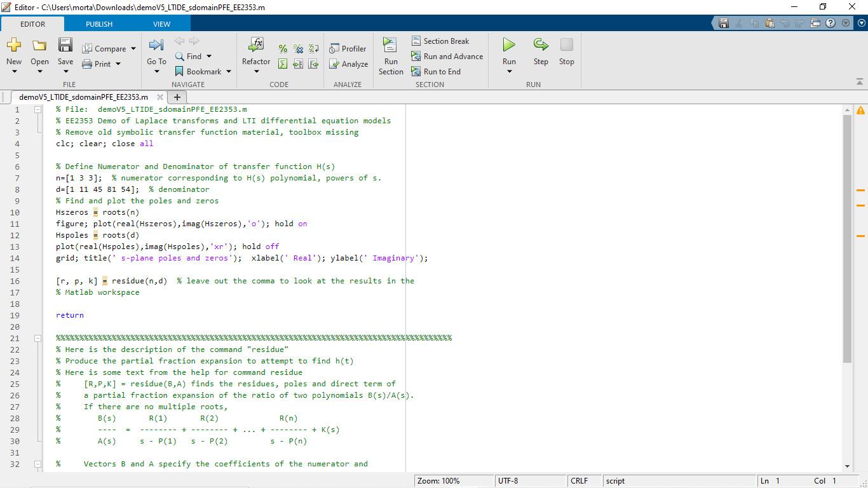Switch to the PUBLISH tab
868x488 pixels.
(x=99, y=24)
